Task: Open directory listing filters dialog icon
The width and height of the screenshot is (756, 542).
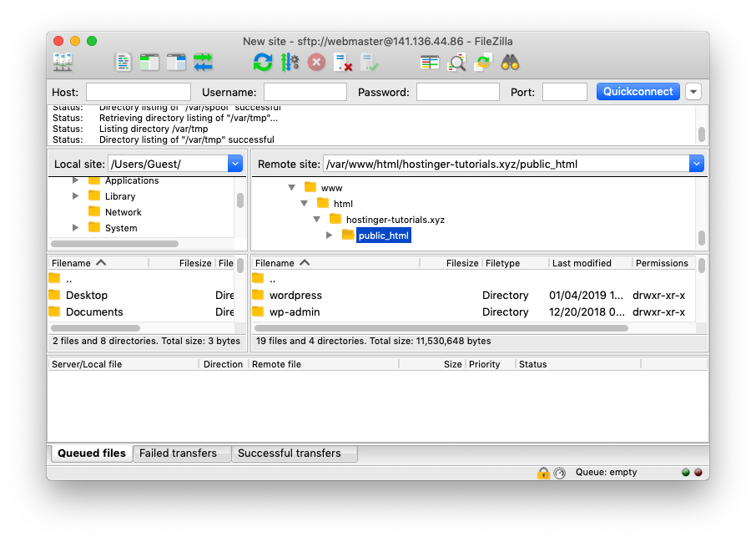Action: pos(430,63)
